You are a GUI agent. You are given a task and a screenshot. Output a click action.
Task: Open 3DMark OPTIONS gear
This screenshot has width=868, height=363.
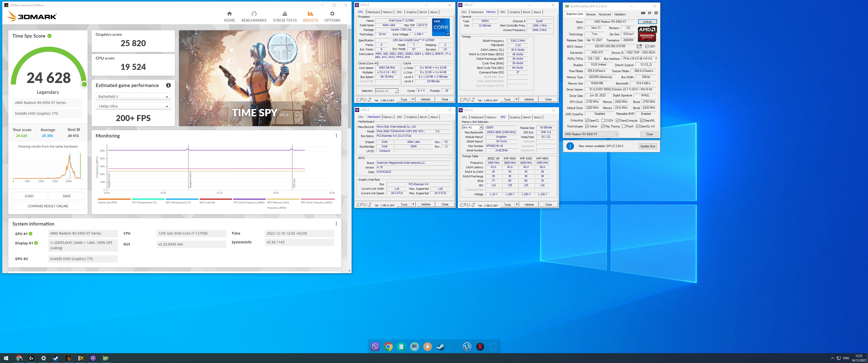[x=332, y=16]
